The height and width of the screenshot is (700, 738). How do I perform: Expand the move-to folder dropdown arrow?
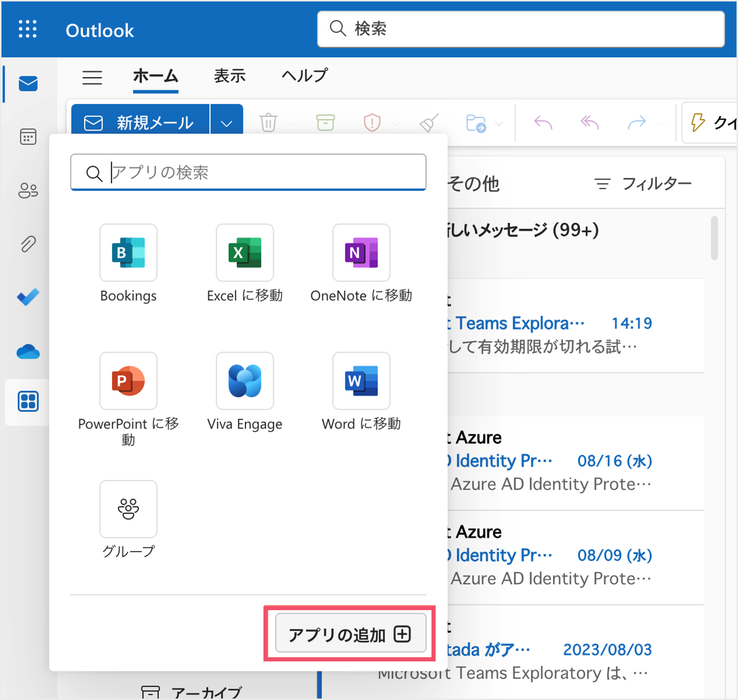499,123
